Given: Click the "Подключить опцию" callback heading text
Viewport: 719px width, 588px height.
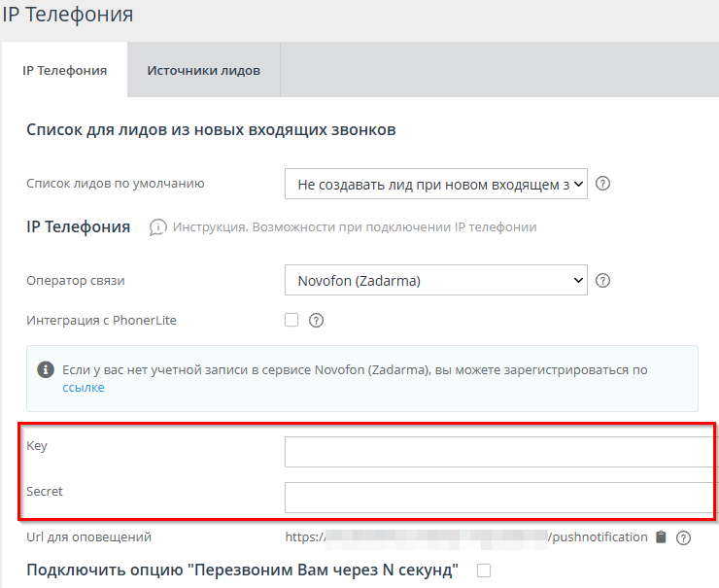Looking at the screenshot, I should [x=242, y=571].
